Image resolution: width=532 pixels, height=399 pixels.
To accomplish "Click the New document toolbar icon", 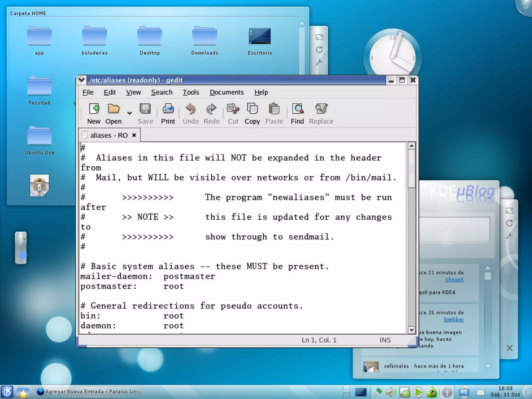I will tap(94, 109).
